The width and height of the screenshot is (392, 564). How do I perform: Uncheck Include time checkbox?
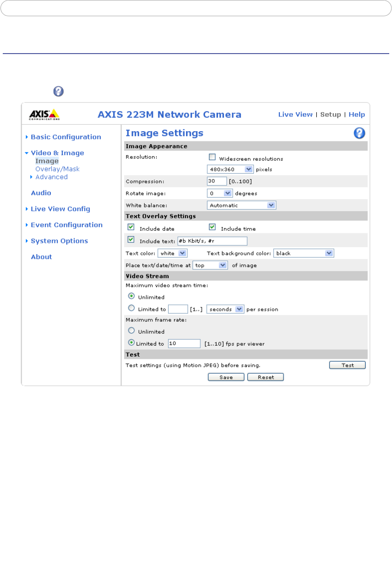212,227
